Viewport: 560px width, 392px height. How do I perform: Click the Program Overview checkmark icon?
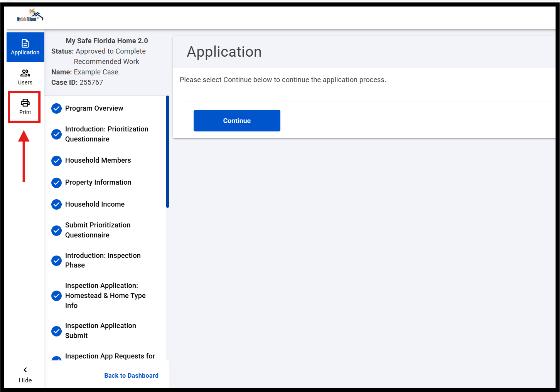click(57, 108)
